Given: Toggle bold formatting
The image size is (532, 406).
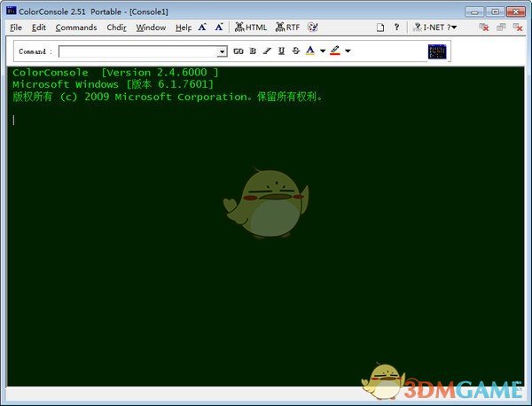Looking at the screenshot, I should click(253, 51).
